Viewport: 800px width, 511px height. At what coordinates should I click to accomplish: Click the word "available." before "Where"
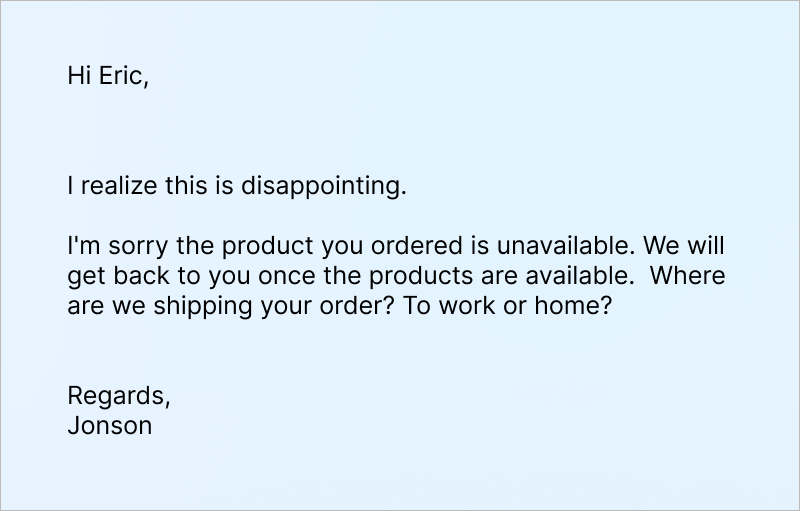pyautogui.click(x=571, y=276)
